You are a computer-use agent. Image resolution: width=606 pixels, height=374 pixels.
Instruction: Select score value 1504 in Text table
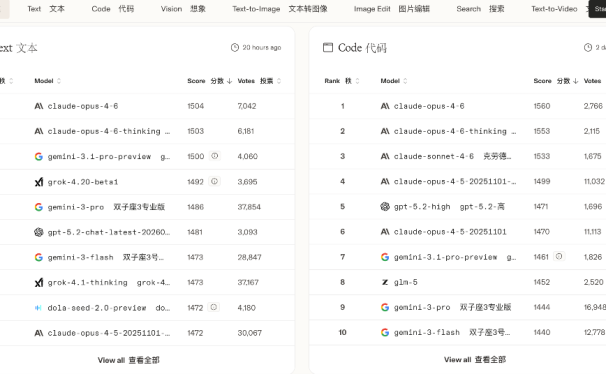tap(196, 106)
